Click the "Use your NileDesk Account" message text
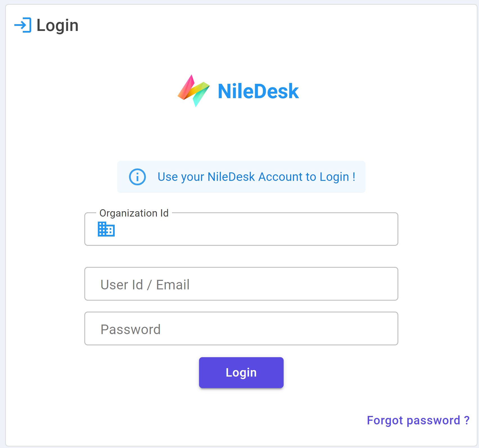Image resolution: width=479 pixels, height=448 pixels. click(x=256, y=177)
